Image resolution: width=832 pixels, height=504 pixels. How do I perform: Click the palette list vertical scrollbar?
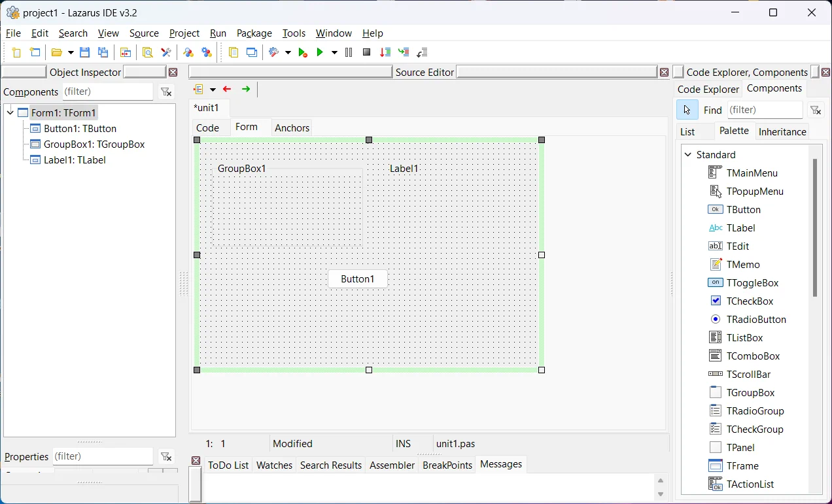[x=815, y=227]
